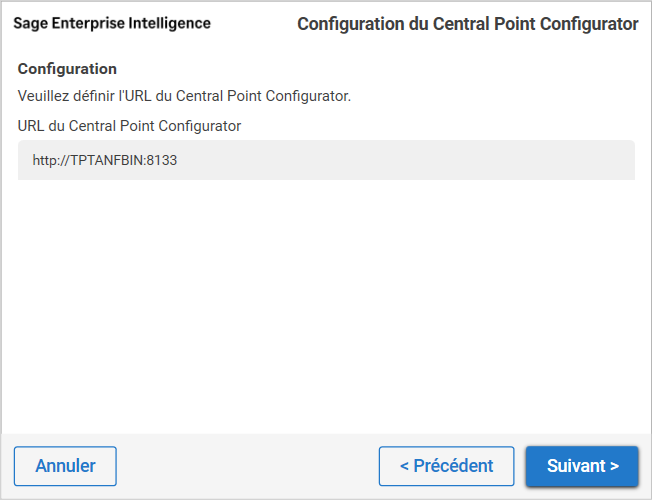Click the http:// prefix in the URL
Image resolution: width=652 pixels, height=500 pixels.
click(x=49, y=160)
